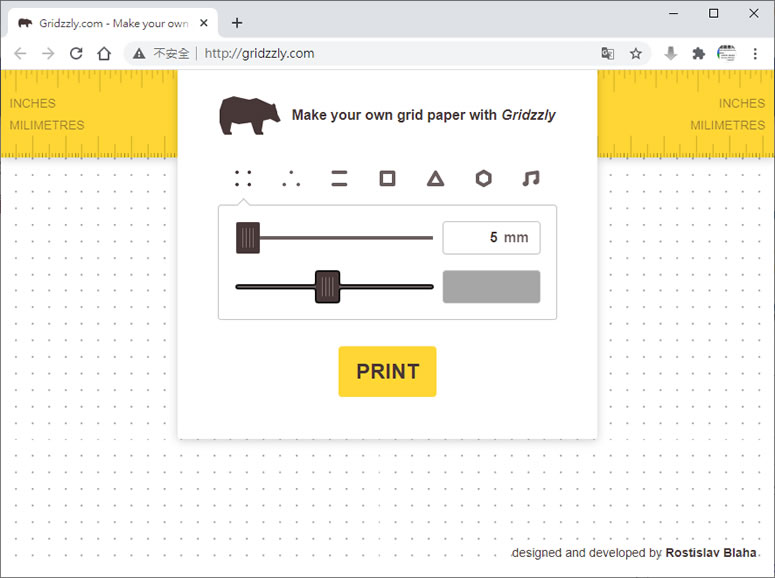The image size is (775, 578).
Task: Click the 5 mm size input field
Action: tap(491, 238)
